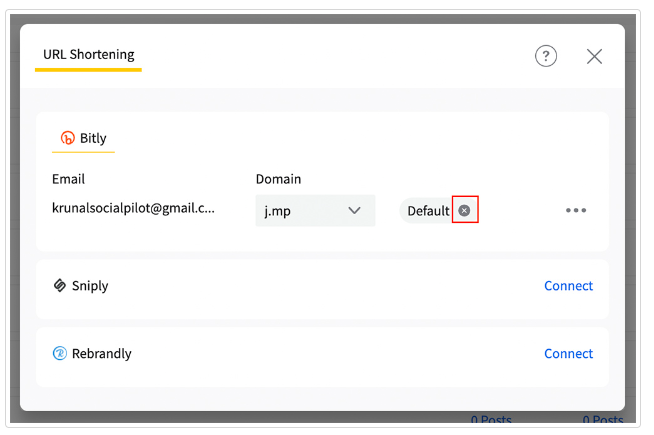Connect the Rebrandly account

568,354
